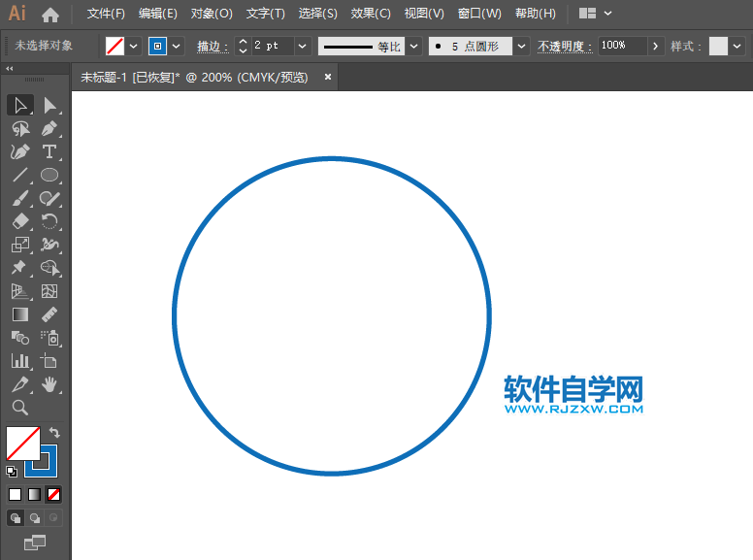Activate the Hand tool

point(49,384)
